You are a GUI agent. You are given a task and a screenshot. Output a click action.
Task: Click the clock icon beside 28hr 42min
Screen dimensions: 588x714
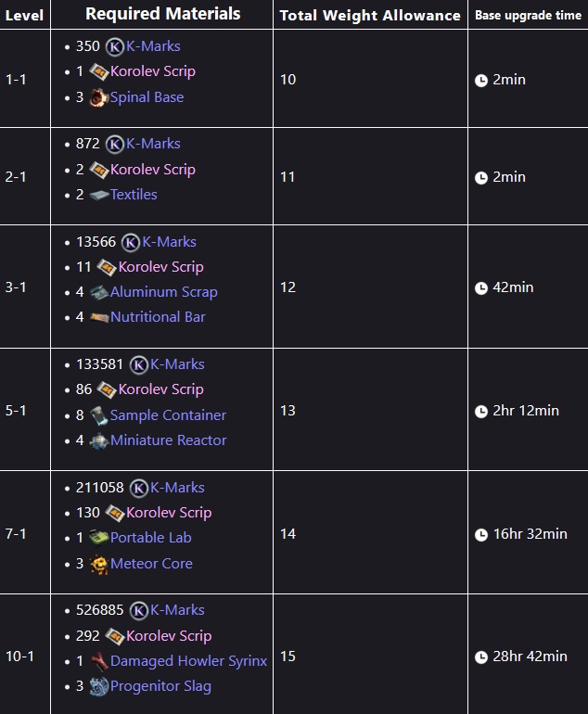[x=481, y=657]
